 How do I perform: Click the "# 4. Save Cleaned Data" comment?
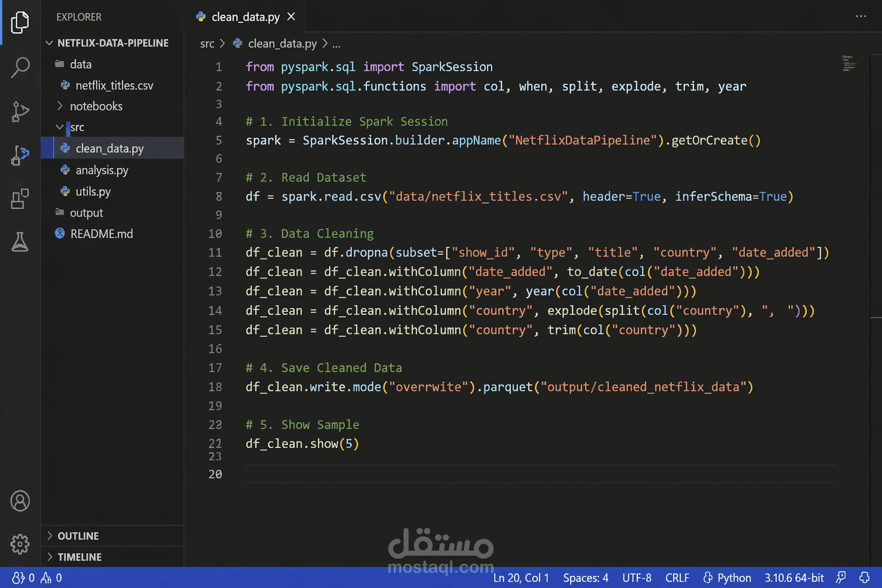(x=324, y=368)
